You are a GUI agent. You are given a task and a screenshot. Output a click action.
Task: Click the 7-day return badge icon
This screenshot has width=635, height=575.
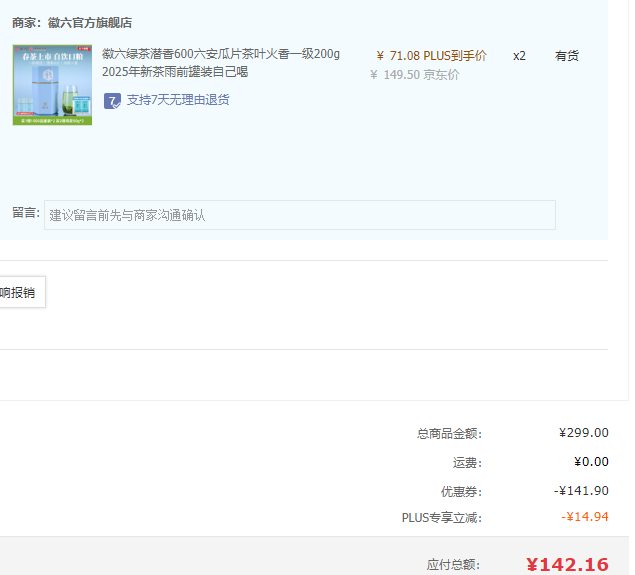point(112,101)
